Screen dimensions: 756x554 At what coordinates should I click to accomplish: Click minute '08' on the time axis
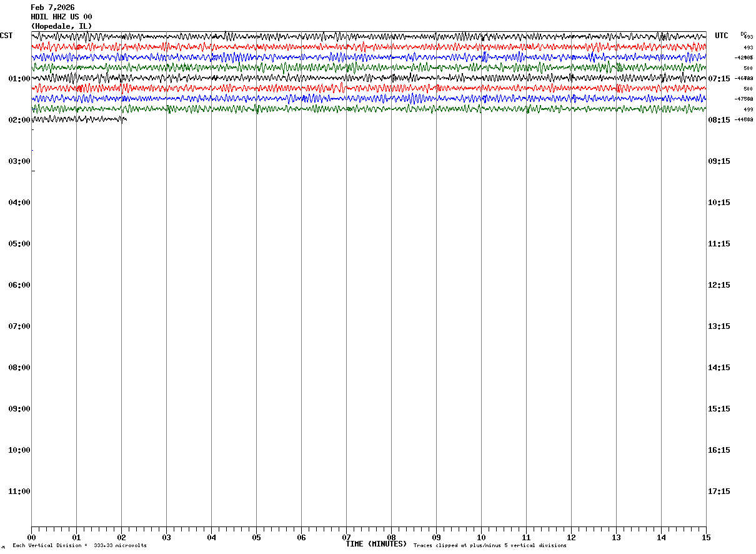pos(391,538)
